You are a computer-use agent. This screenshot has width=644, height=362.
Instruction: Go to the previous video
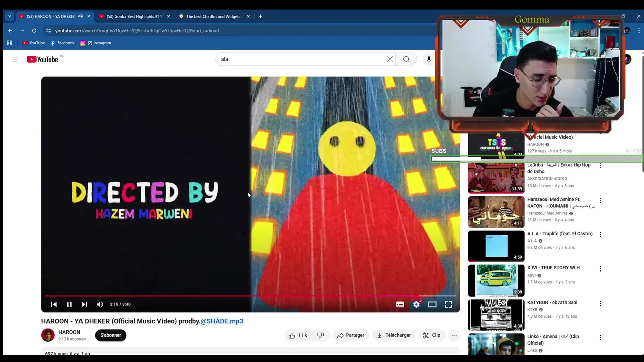(54, 304)
